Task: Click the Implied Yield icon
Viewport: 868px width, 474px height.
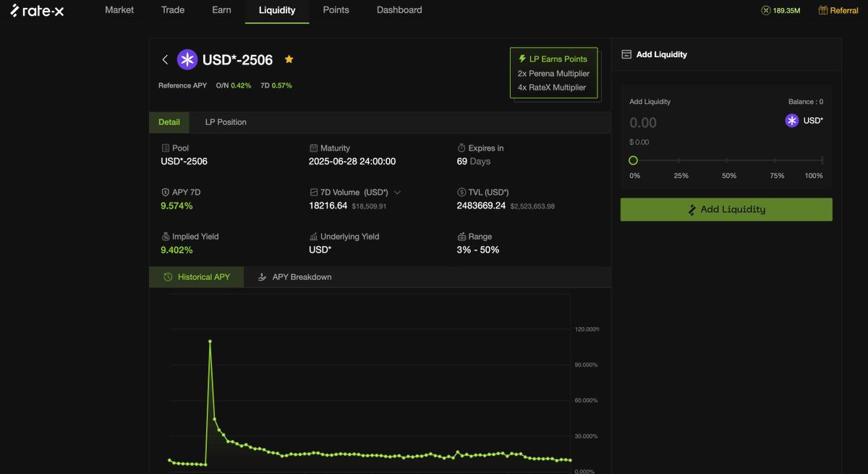Action: (166, 237)
